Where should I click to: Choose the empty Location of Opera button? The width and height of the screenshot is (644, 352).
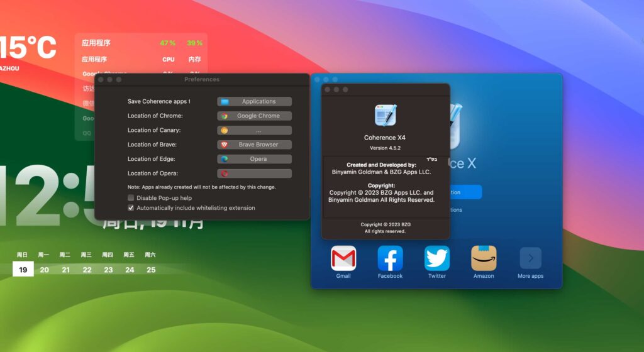(254, 173)
